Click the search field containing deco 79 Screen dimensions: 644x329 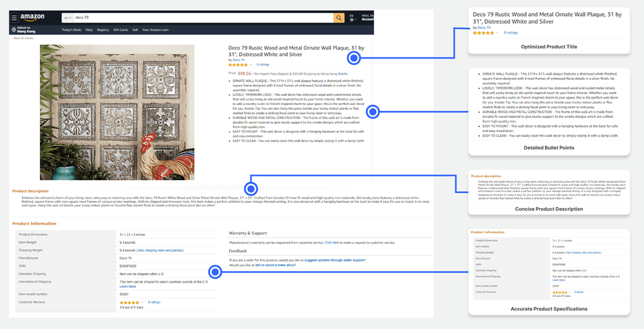point(204,17)
